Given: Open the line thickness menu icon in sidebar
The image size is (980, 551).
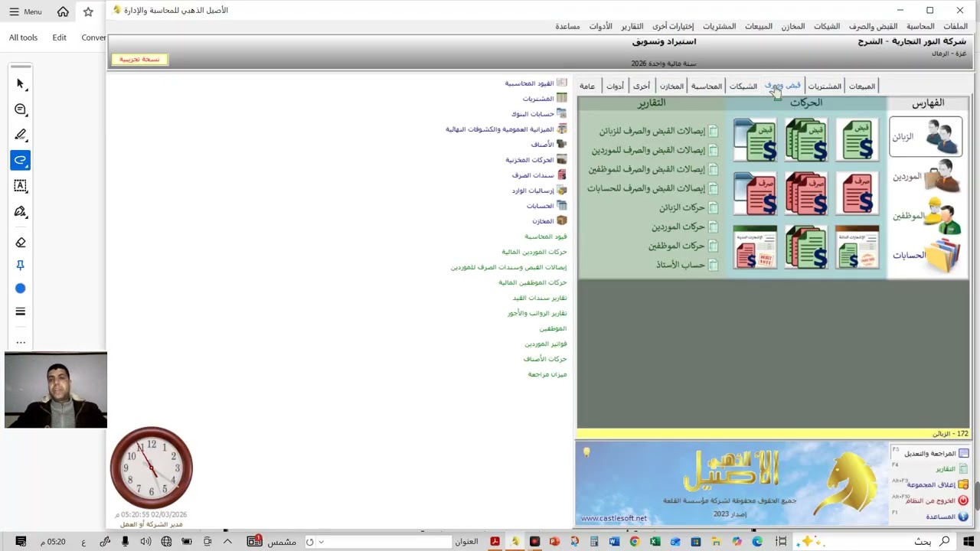Looking at the screenshot, I should point(21,311).
